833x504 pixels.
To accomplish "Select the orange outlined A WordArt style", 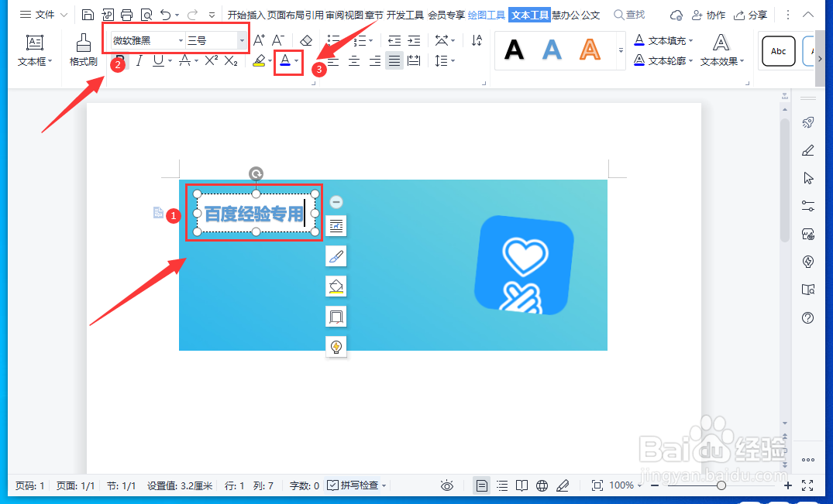I will (x=590, y=50).
